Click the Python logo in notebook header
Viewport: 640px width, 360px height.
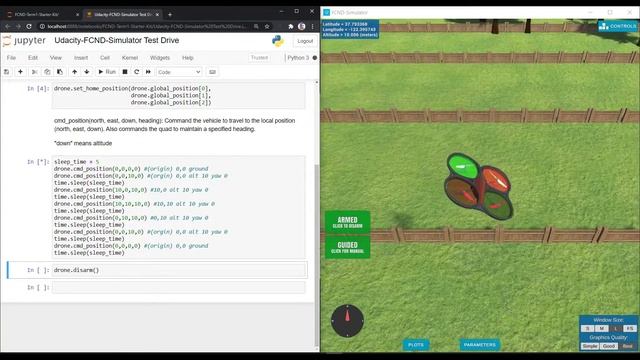278,41
